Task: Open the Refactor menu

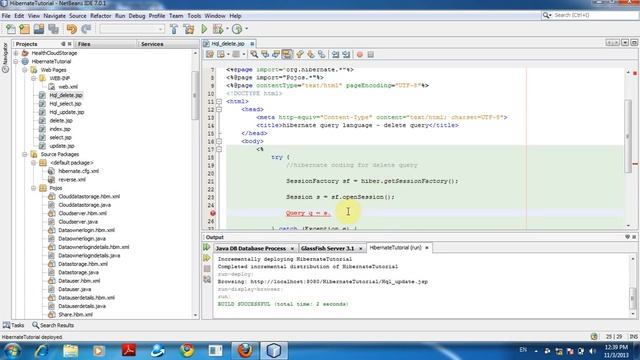Action: pyautogui.click(x=100, y=16)
